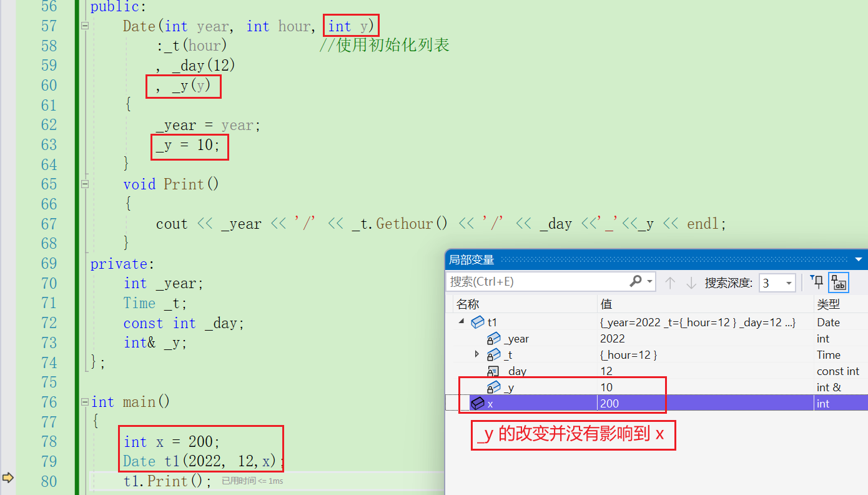Click the 'const int' type cell
Image resolution: width=868 pixels, height=495 pixels.
coord(838,371)
